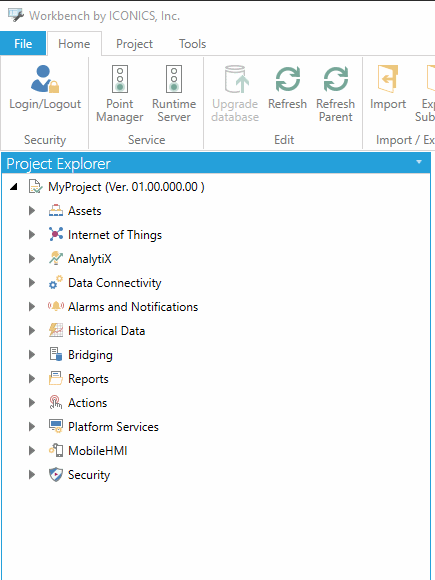The image size is (435, 580).
Task: Click the Login/Logout button label
Action: pos(45,104)
